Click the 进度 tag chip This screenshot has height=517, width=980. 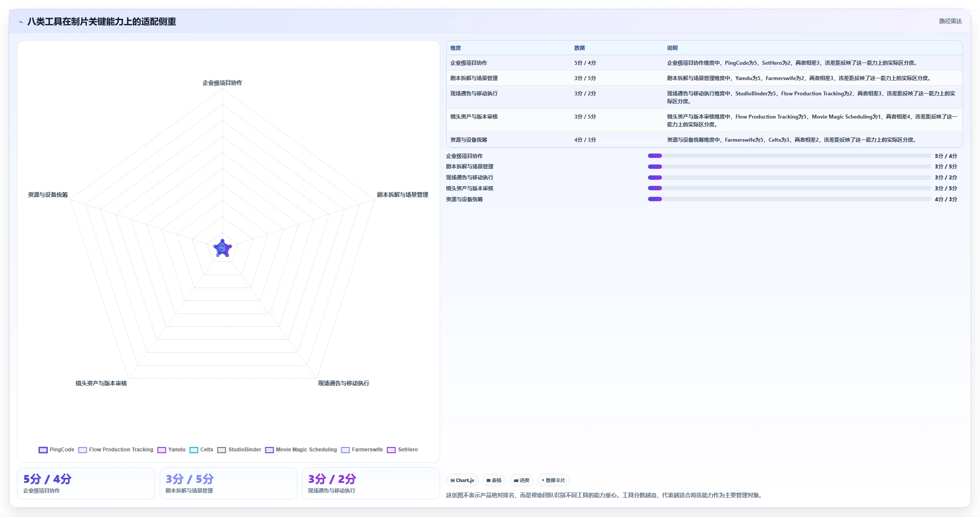521,480
